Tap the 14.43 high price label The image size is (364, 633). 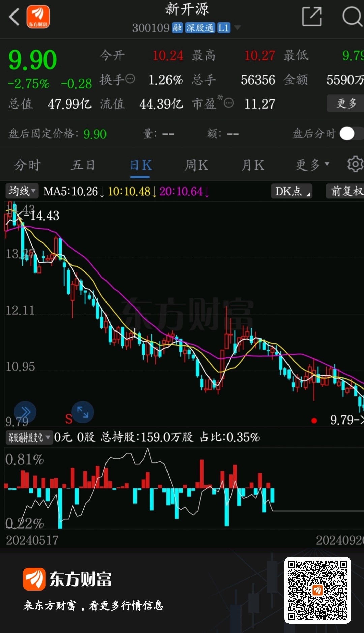pyautogui.click(x=44, y=216)
